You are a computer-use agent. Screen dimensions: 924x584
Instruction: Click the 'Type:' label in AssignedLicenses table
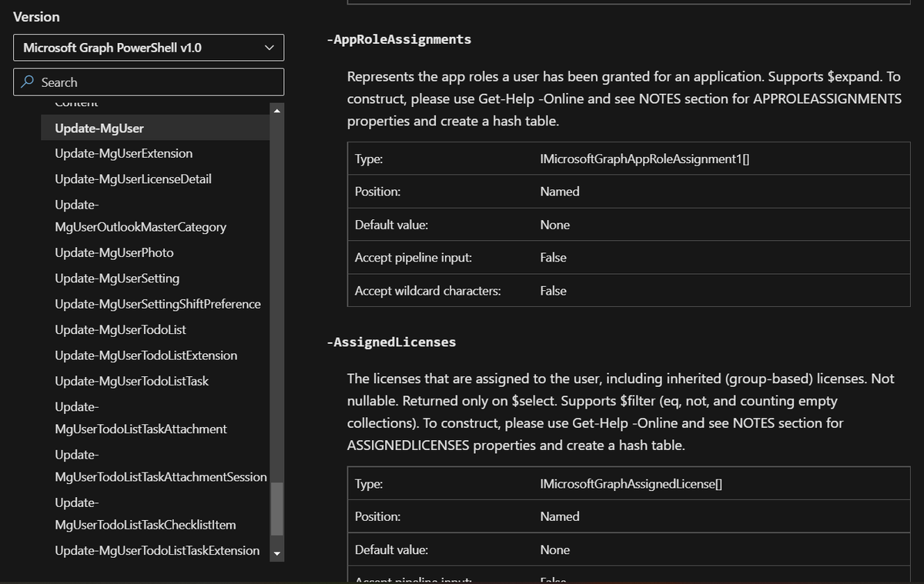pyautogui.click(x=369, y=484)
